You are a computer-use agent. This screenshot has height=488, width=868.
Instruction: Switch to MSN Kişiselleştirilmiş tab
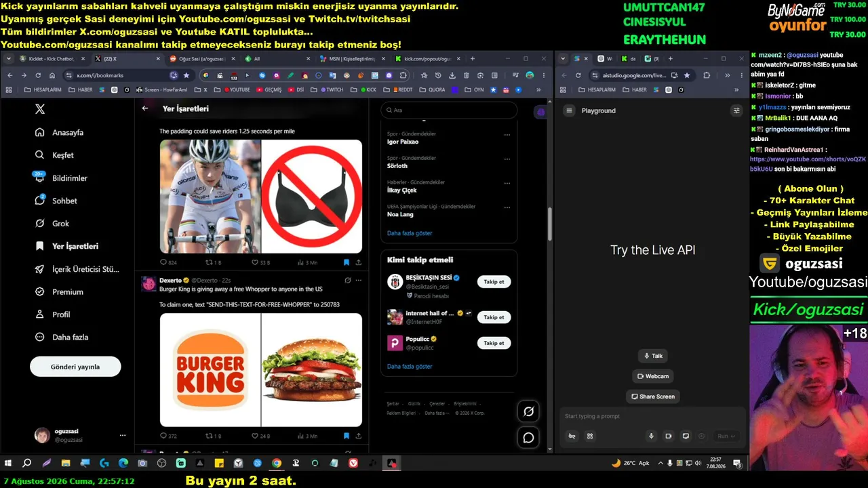[x=351, y=59]
